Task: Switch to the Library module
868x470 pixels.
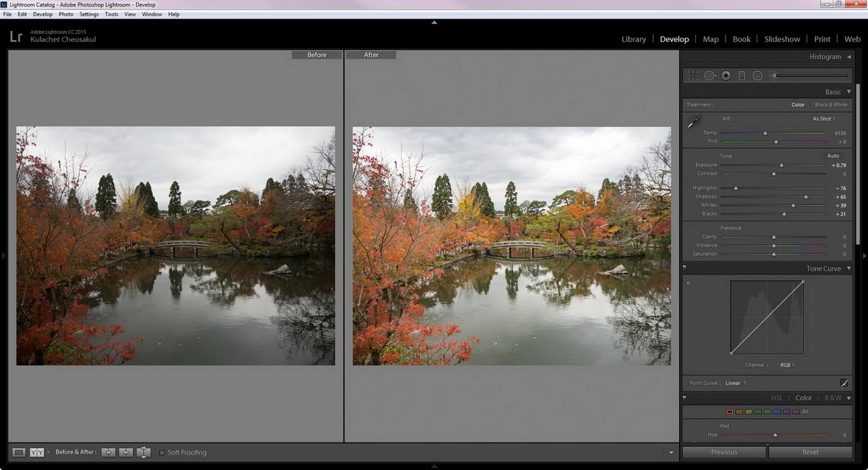Action: click(x=634, y=39)
